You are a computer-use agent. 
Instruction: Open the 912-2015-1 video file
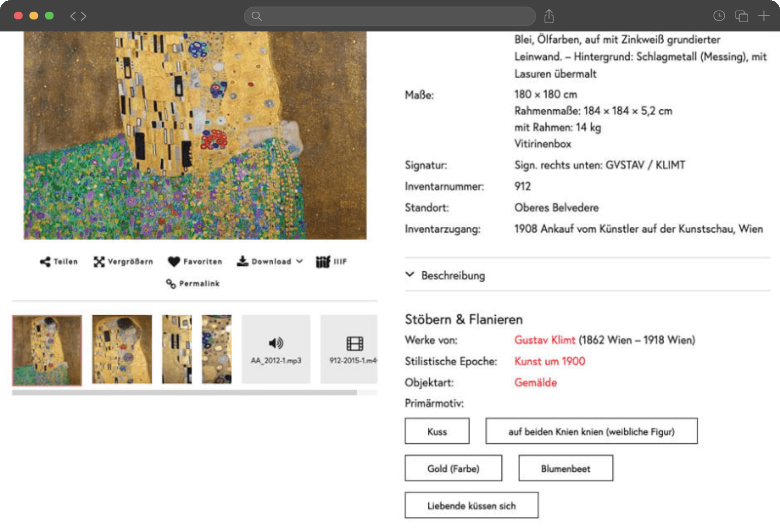(x=349, y=349)
